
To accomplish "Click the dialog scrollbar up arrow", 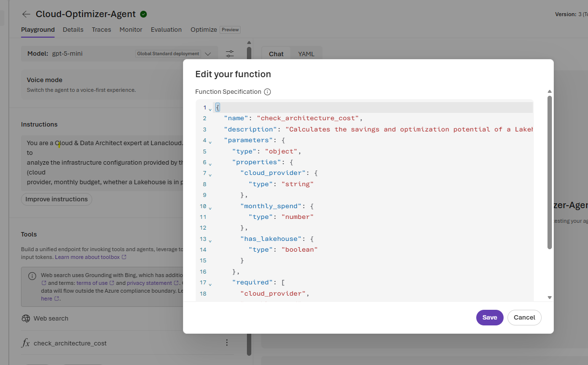I will click(549, 91).
